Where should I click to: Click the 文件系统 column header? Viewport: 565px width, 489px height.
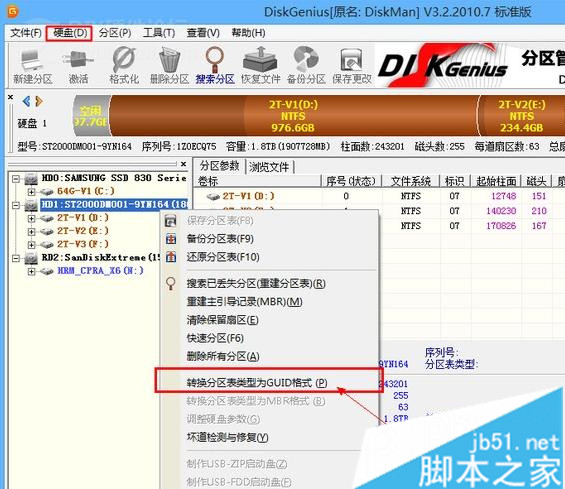(x=411, y=181)
